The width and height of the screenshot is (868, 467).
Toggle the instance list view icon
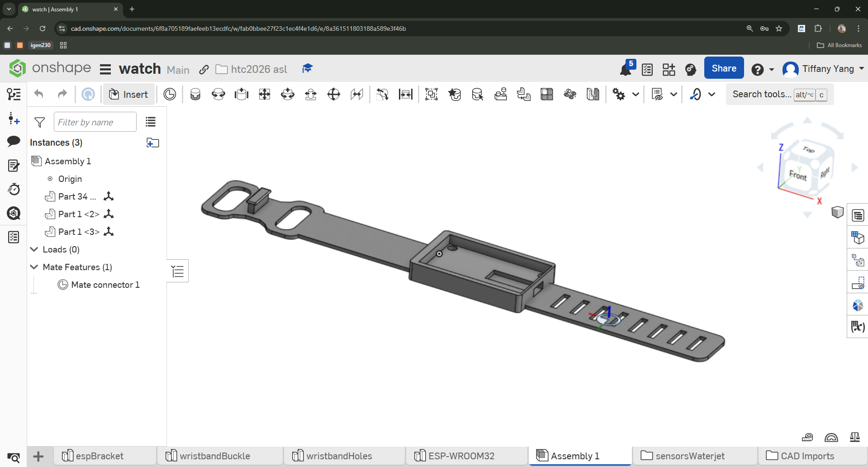151,122
